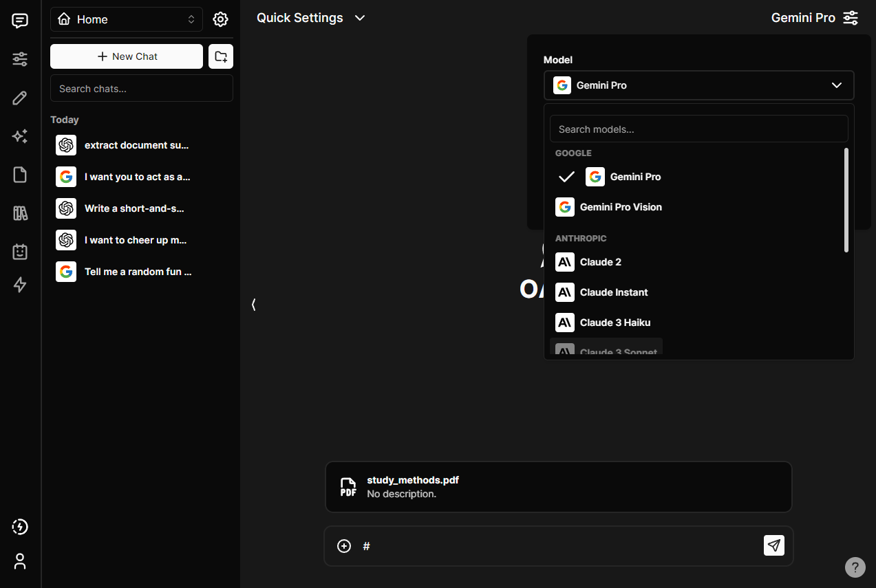The image size is (876, 588).
Task: Select the checked Gemini Pro model option
Action: tap(696, 177)
